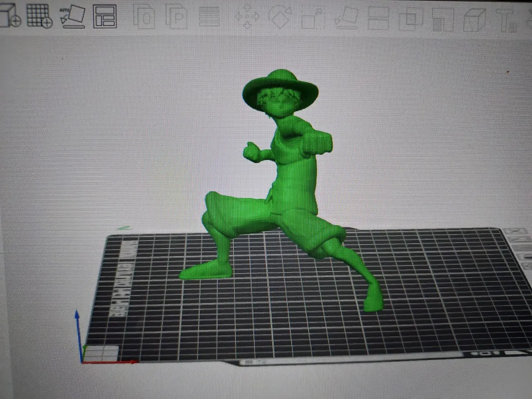Viewport: 532px width, 399px height.
Task: Open the Mesh boolean tool
Action: pos(411,20)
